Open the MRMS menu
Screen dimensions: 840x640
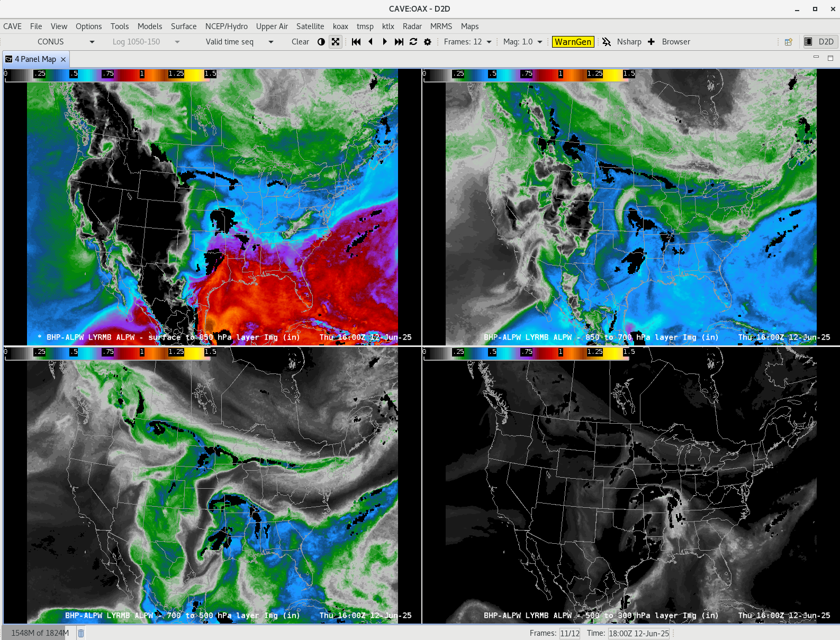tap(441, 26)
